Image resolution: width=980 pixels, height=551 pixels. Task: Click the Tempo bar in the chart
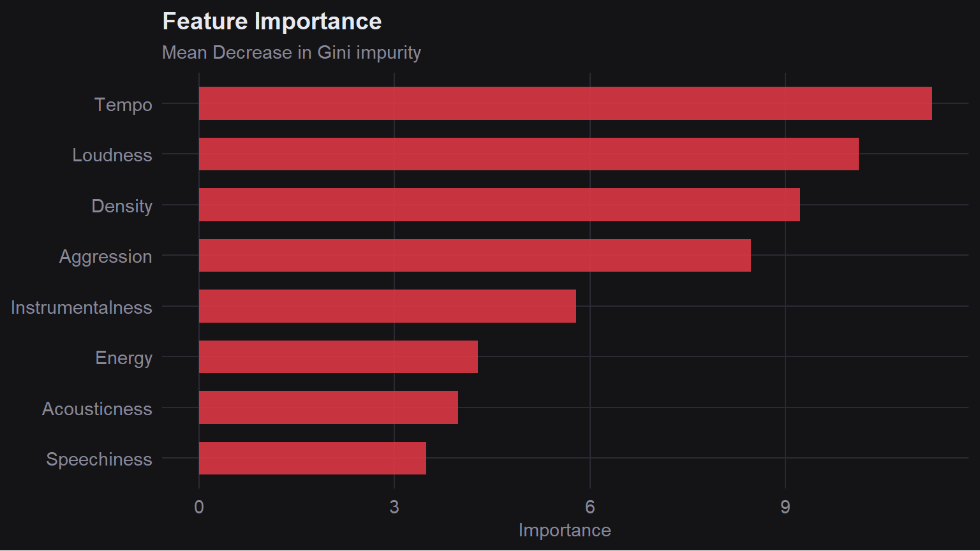(x=565, y=103)
